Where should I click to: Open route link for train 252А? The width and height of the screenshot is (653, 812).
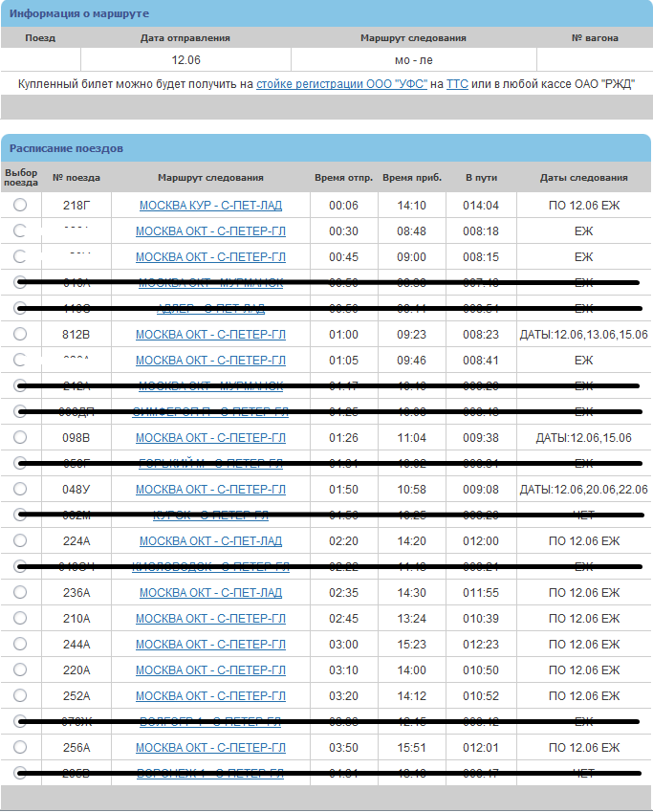(210, 696)
